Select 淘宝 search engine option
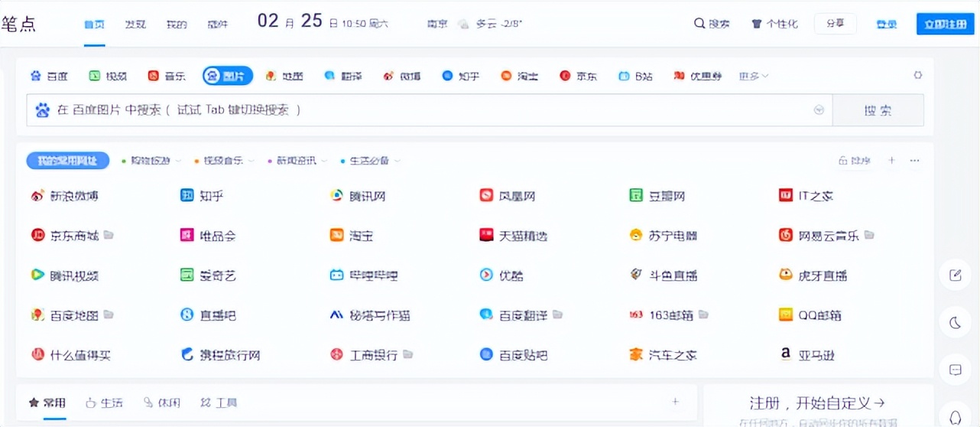Image resolution: width=980 pixels, height=427 pixels. 520,76
